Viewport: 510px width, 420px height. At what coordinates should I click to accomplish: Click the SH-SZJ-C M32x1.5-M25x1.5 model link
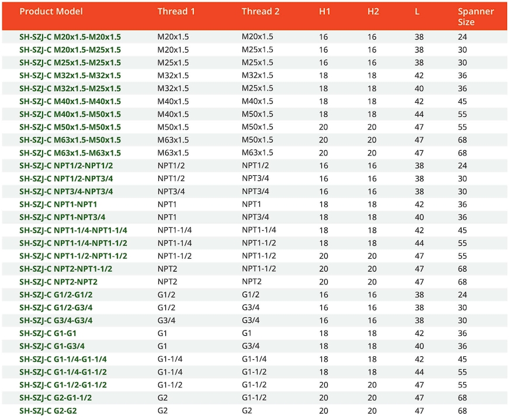pyautogui.click(x=70, y=88)
